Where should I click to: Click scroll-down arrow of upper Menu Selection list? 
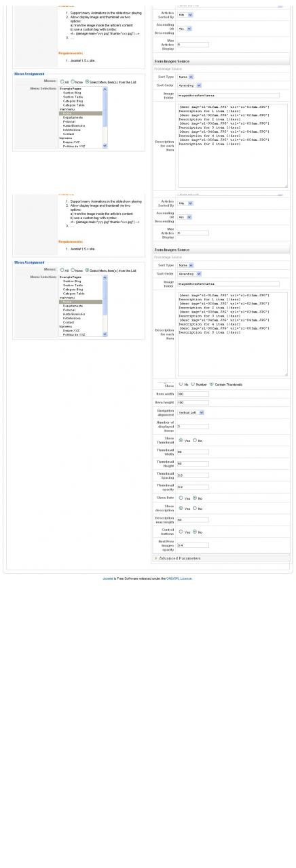tap(105, 146)
